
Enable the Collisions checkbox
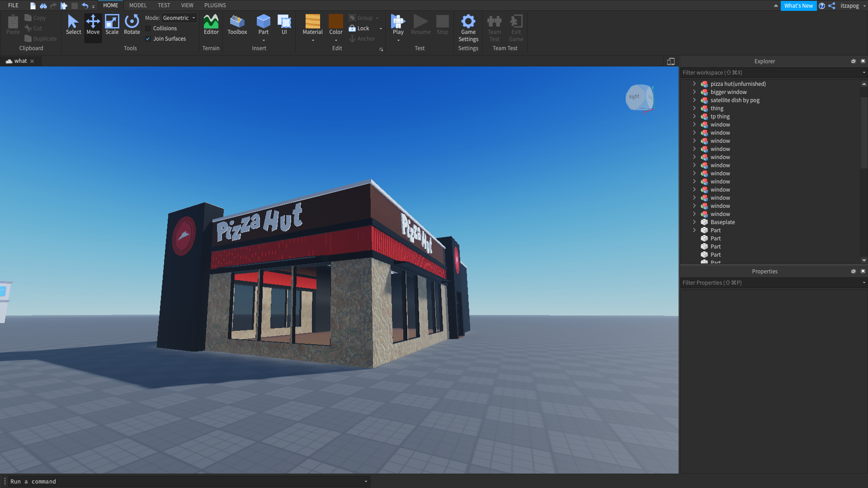pos(148,28)
